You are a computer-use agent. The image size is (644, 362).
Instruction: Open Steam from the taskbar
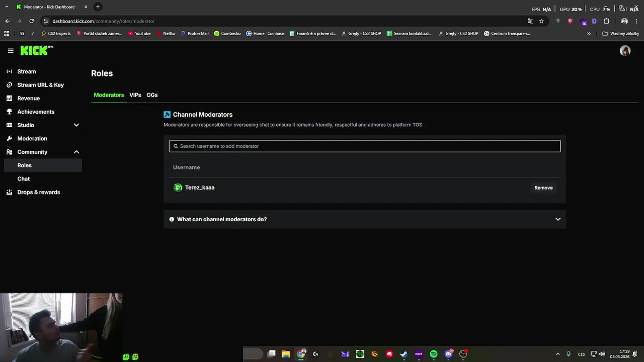tap(404, 354)
